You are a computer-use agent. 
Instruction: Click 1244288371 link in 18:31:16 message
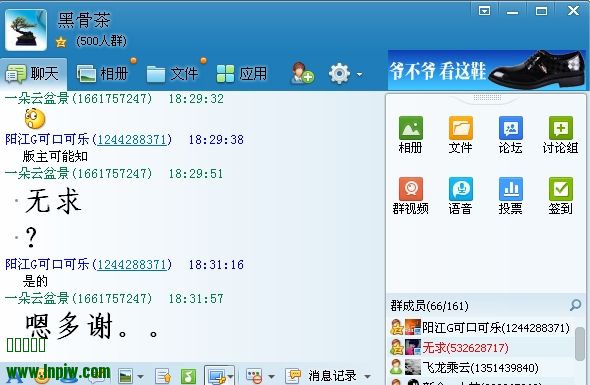pyautogui.click(x=132, y=265)
